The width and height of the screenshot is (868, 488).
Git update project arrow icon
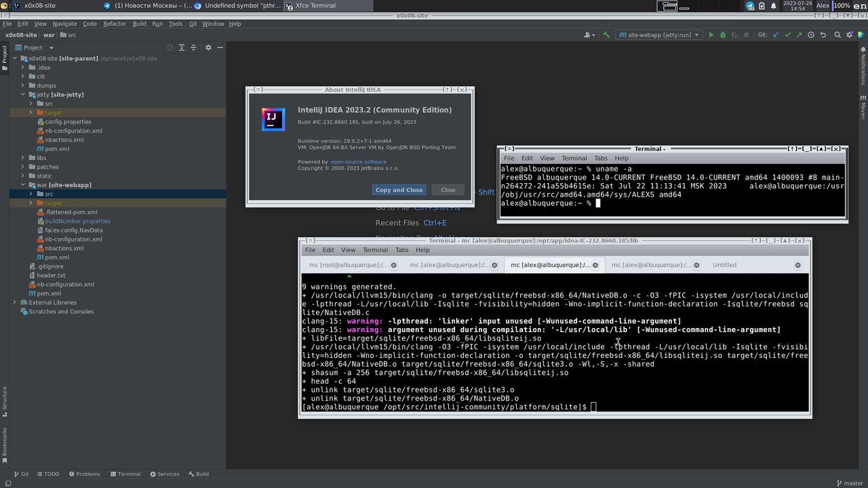click(x=776, y=35)
